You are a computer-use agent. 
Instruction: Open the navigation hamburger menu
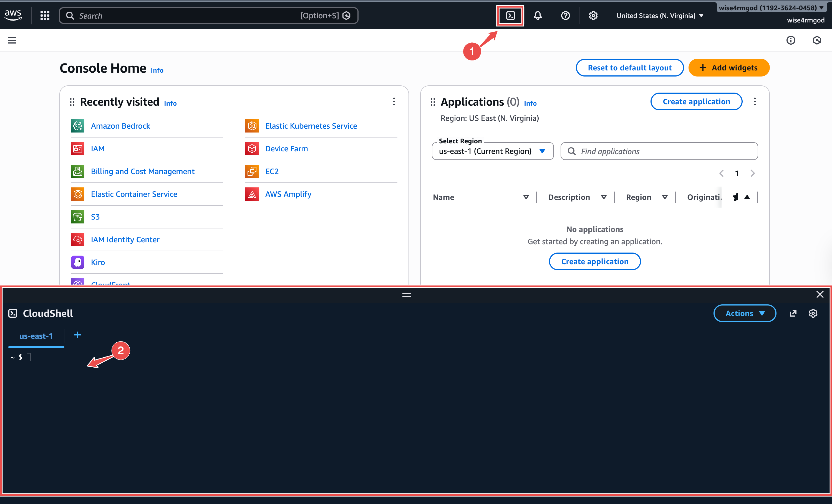(x=12, y=40)
